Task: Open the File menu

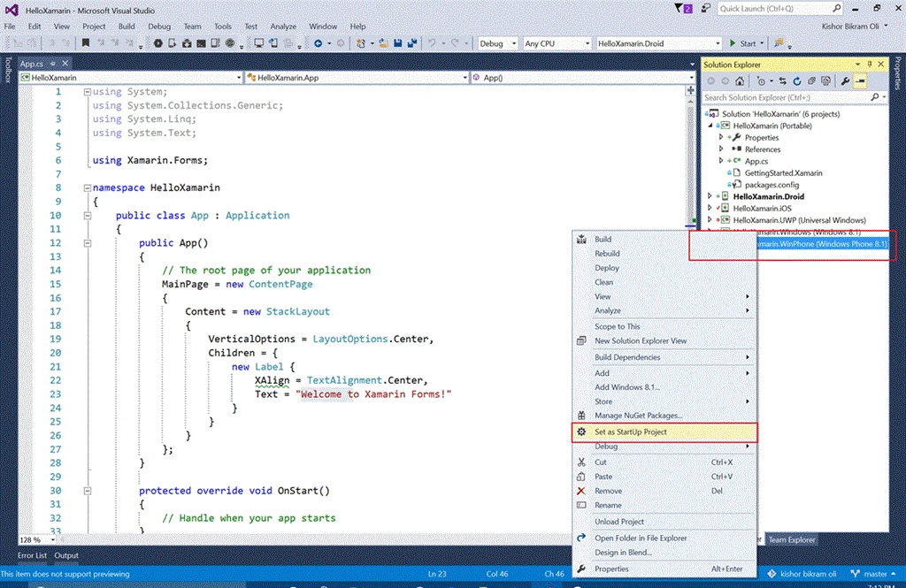Action: tap(10, 27)
